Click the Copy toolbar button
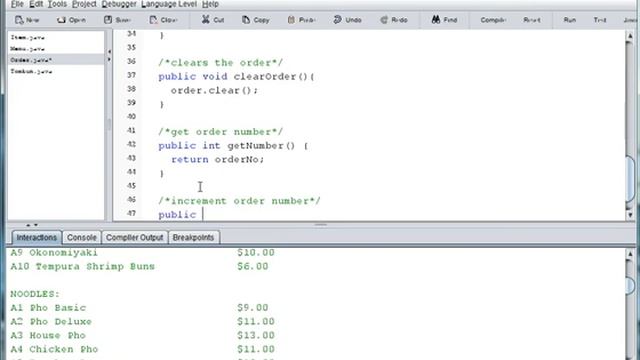 (x=256, y=20)
